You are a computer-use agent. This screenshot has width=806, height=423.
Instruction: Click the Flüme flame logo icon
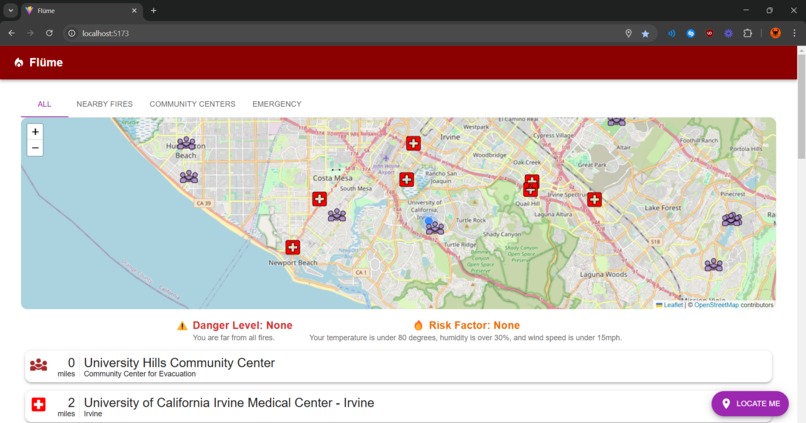(19, 62)
